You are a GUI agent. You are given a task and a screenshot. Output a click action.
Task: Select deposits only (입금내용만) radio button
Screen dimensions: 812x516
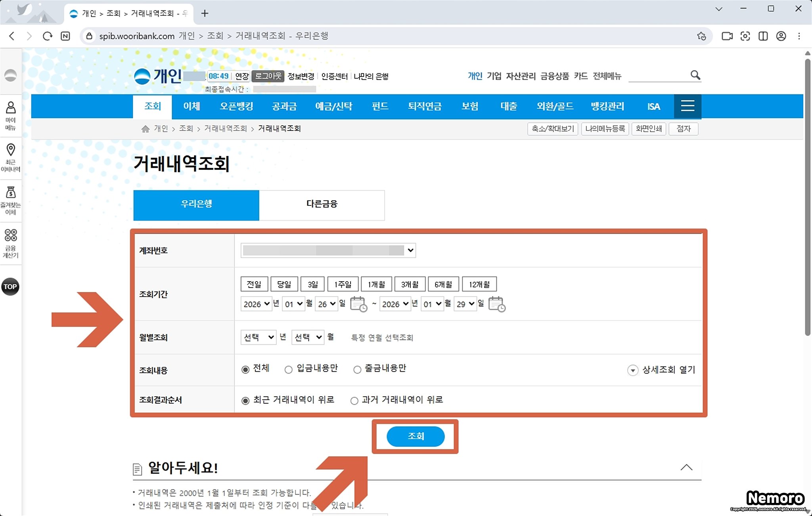point(289,370)
